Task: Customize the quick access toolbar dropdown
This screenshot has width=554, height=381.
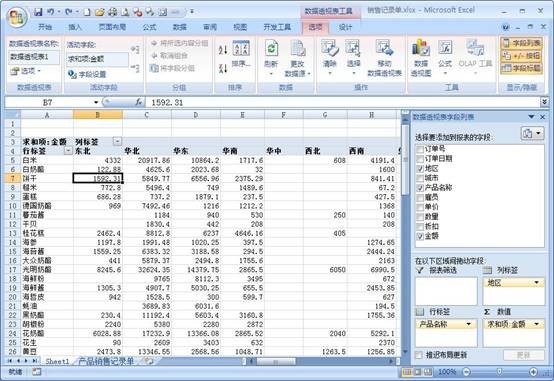Action: [191, 12]
